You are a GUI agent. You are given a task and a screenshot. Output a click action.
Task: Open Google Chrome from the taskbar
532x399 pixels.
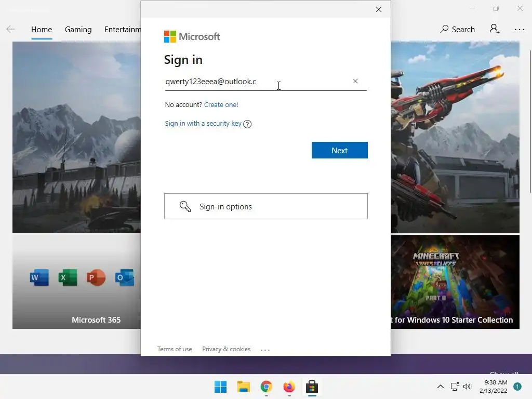pos(267,387)
